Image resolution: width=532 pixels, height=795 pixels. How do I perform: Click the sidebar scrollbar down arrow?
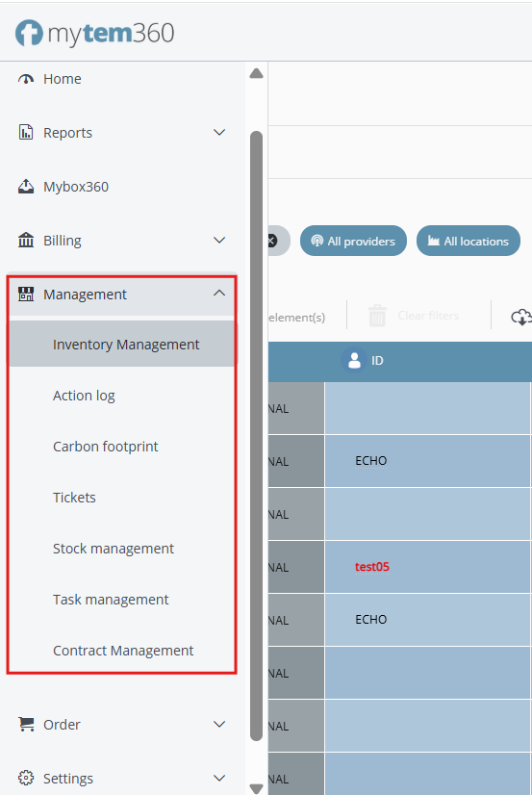(256, 788)
